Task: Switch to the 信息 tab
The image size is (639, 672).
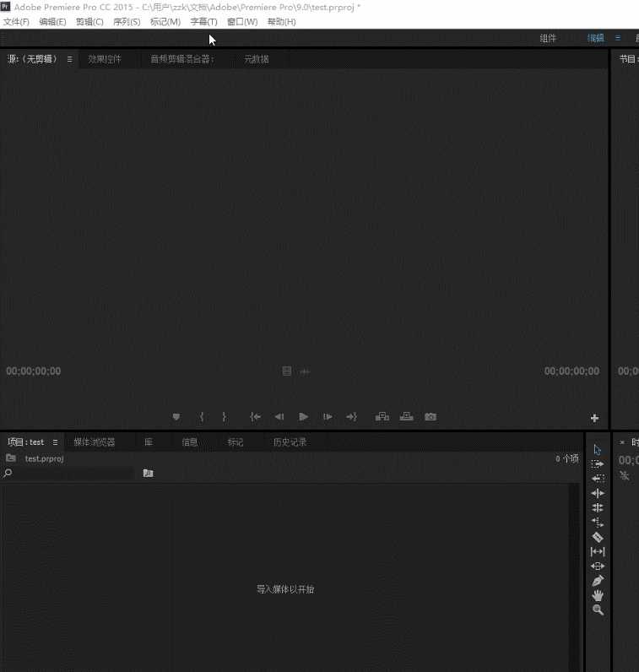Action: [189, 442]
